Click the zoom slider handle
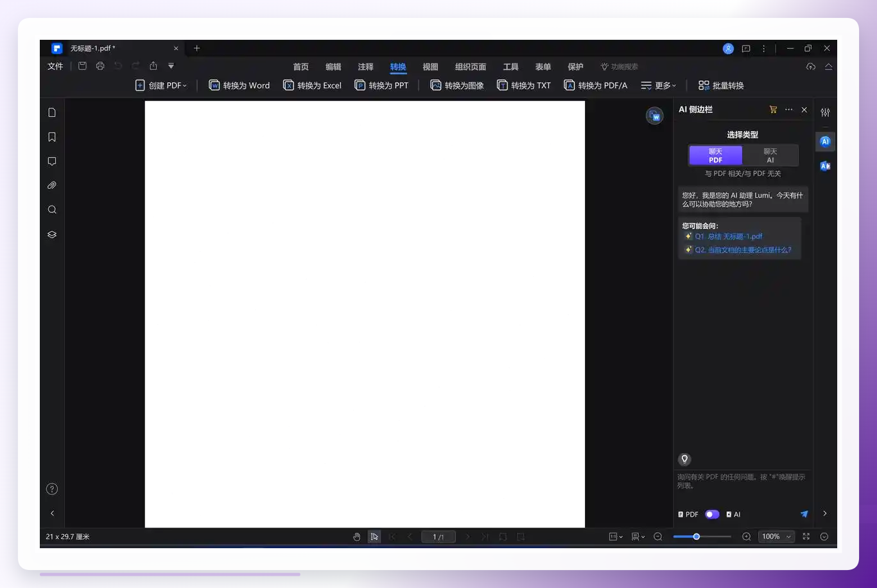Screen dimensions: 877x588 [x=696, y=537]
